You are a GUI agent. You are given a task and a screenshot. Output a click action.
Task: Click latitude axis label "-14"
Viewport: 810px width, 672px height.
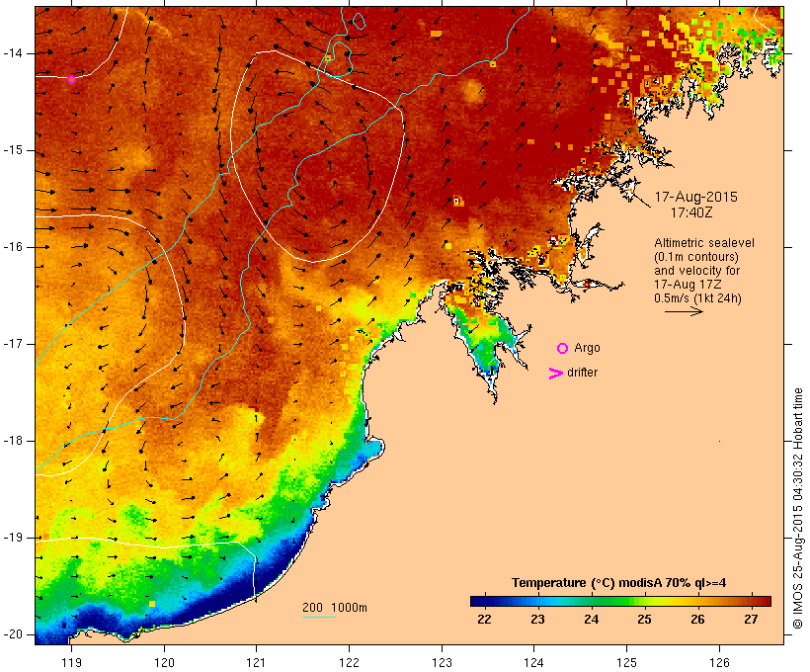(13, 53)
